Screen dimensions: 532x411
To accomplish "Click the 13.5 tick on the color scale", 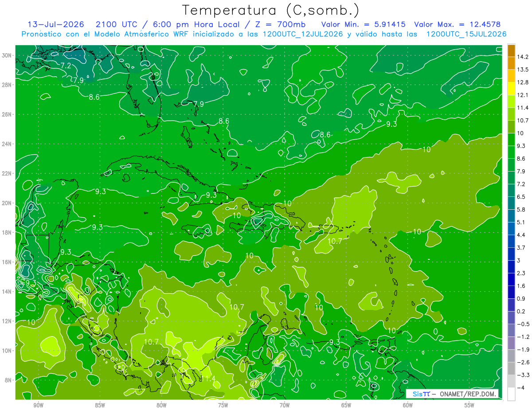I will (523, 70).
